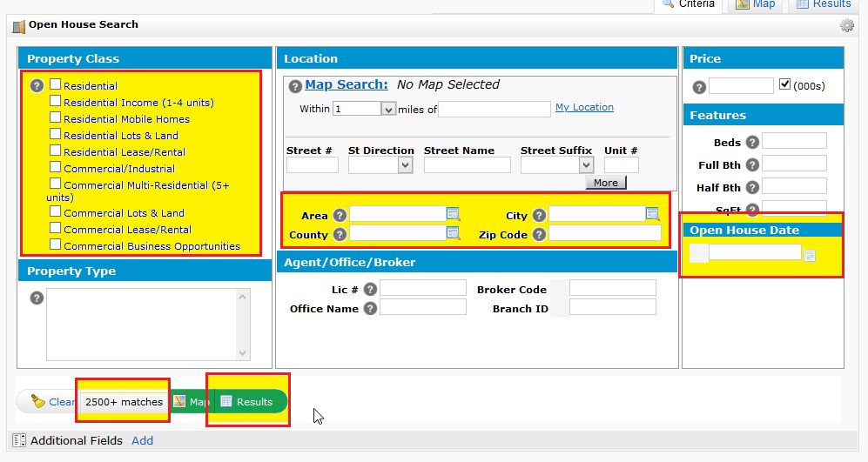Check the Residential checkbox
Screen dimensions: 868x462
tap(55, 84)
